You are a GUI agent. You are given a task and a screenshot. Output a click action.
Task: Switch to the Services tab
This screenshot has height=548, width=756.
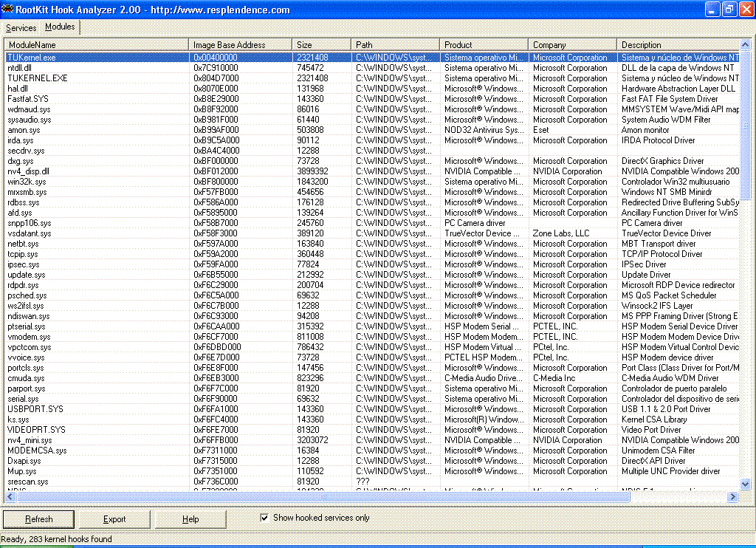pyautogui.click(x=21, y=28)
